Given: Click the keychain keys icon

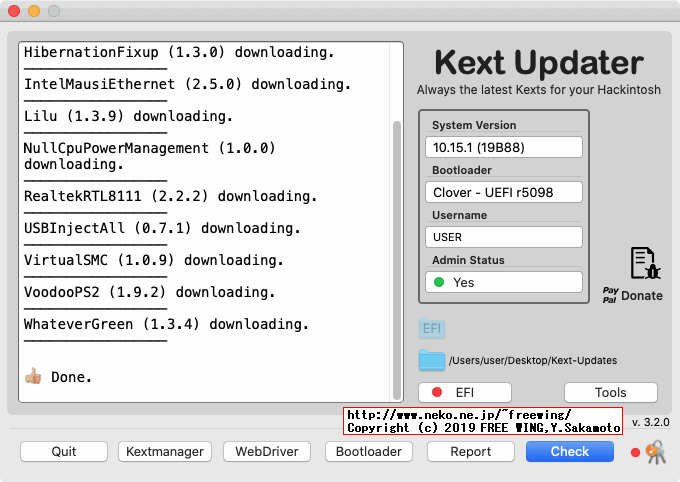Looking at the screenshot, I should [657, 452].
